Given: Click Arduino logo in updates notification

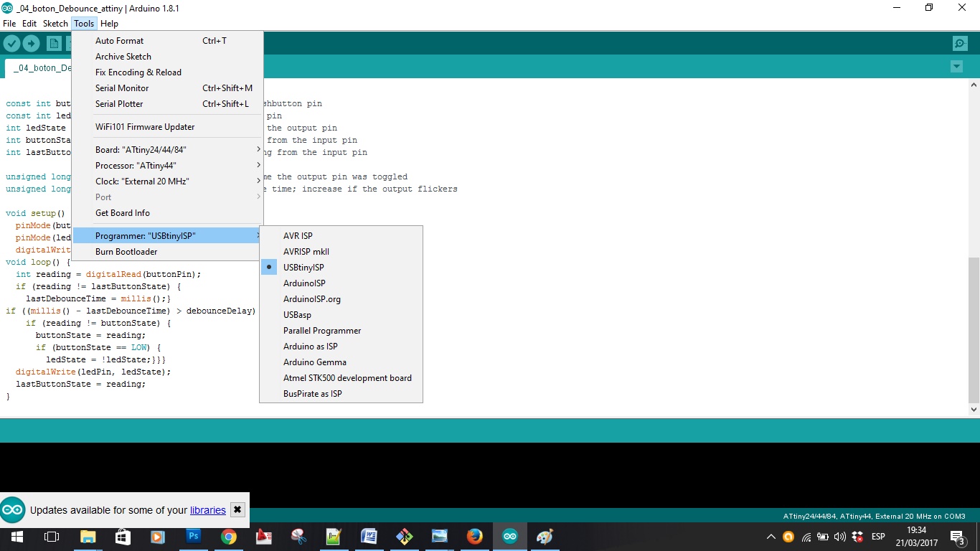Looking at the screenshot, I should point(13,510).
